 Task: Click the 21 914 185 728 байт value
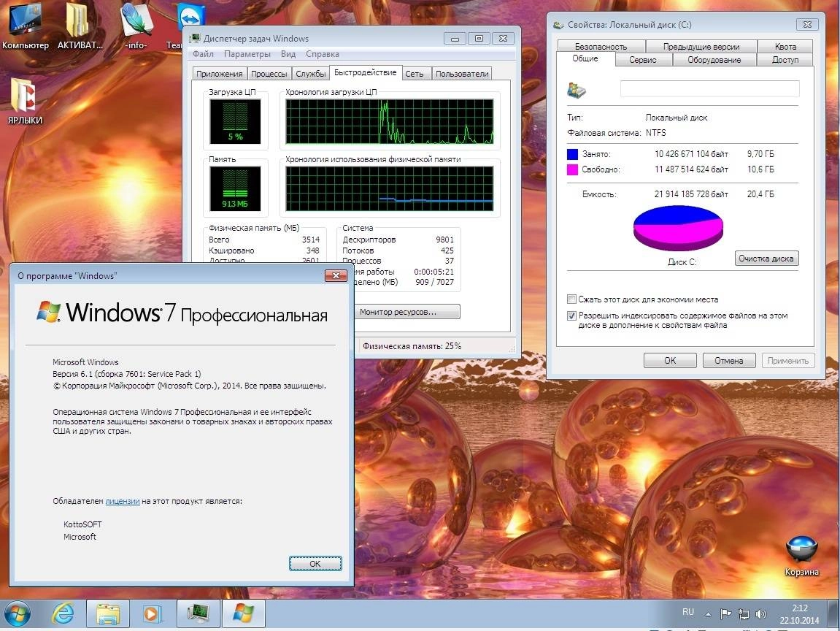point(691,194)
